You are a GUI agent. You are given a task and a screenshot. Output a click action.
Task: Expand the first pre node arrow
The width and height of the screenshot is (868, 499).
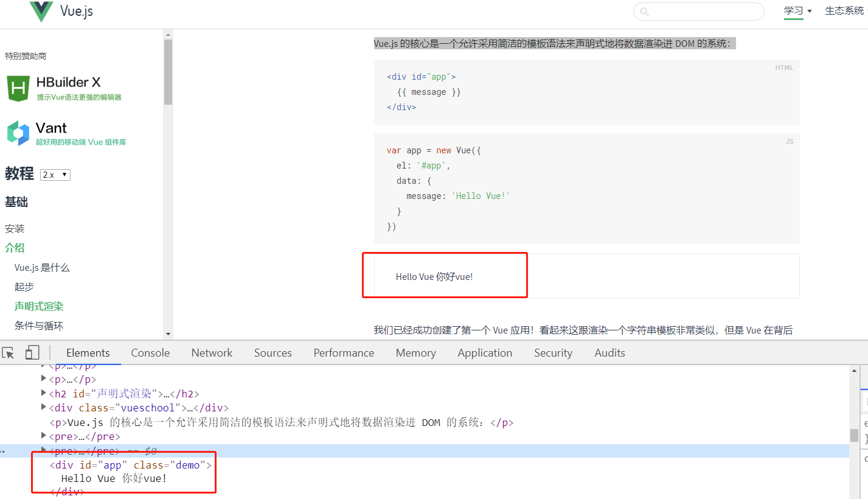point(44,436)
